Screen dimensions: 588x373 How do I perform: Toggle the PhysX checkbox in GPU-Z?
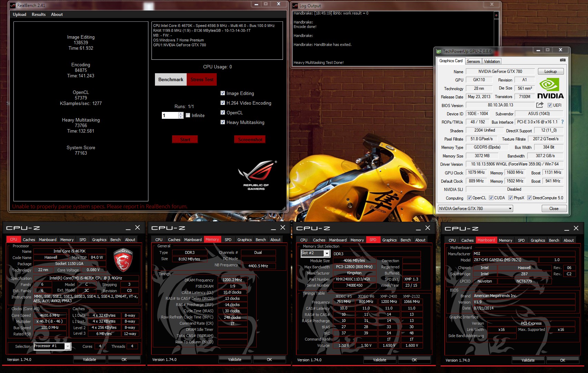(x=510, y=198)
